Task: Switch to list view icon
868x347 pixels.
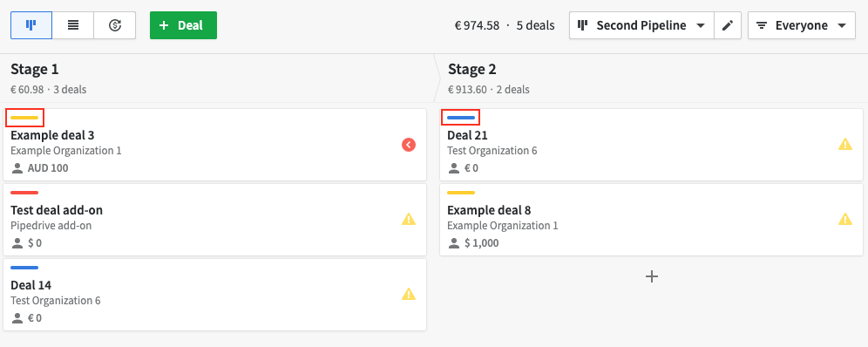Action: pos(73,25)
